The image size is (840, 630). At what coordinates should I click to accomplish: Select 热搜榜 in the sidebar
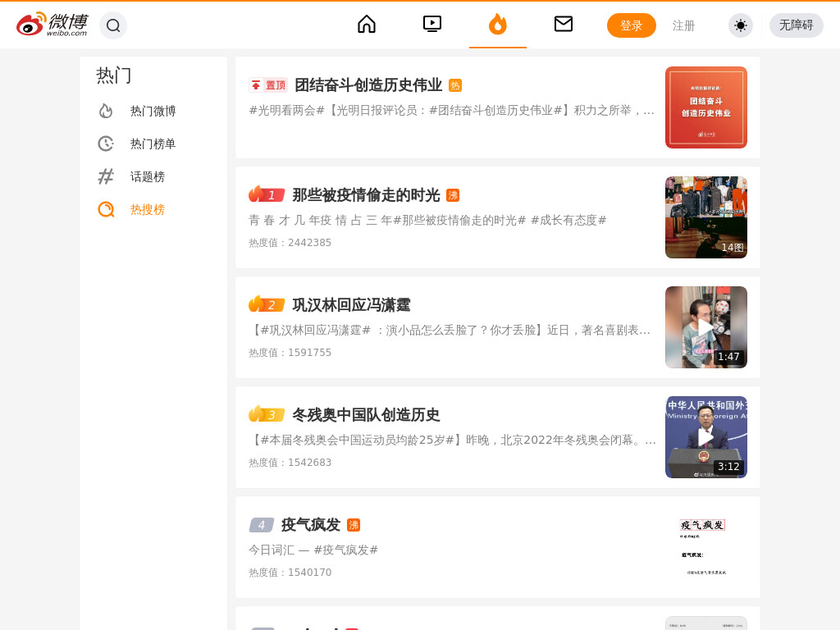[148, 209]
